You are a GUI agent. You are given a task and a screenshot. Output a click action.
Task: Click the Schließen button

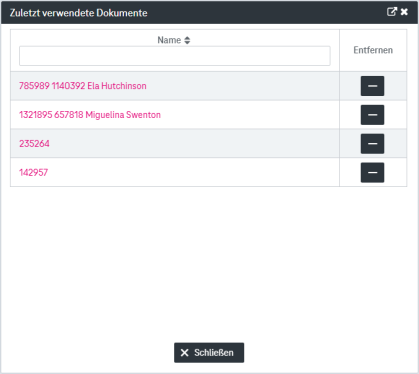point(209,353)
